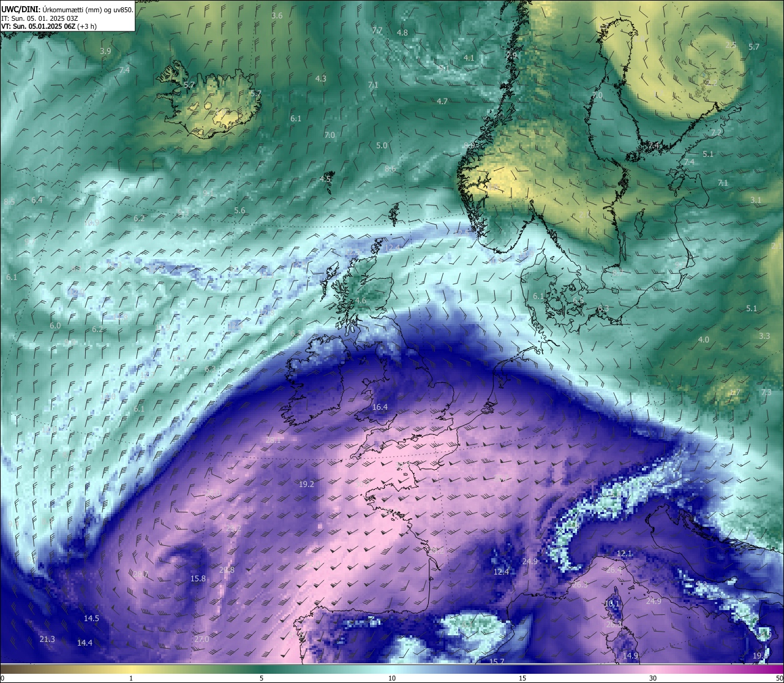Click the map value 15.8
The image size is (784, 683).
[198, 579]
